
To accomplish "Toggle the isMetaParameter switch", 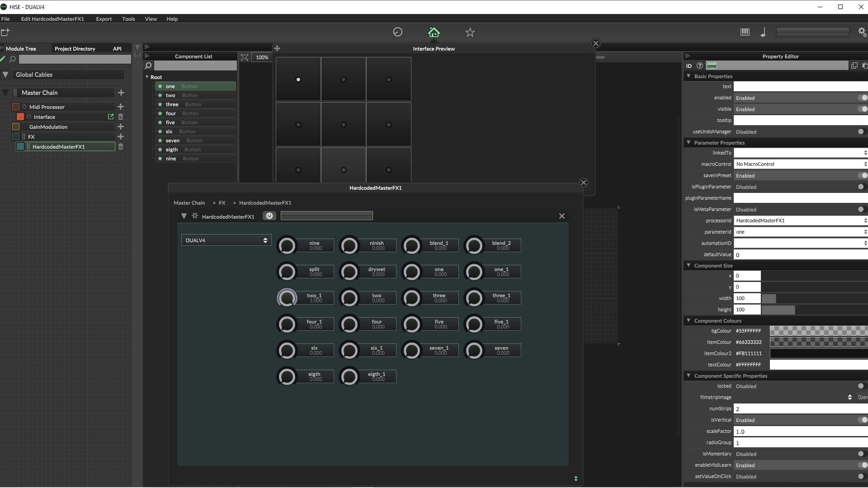I will tap(862, 209).
